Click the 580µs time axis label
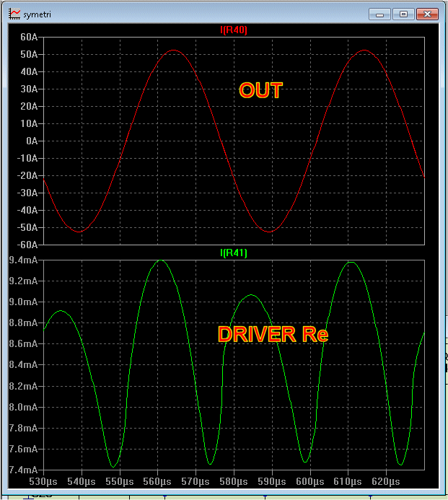448x500 pixels. pyautogui.click(x=234, y=481)
